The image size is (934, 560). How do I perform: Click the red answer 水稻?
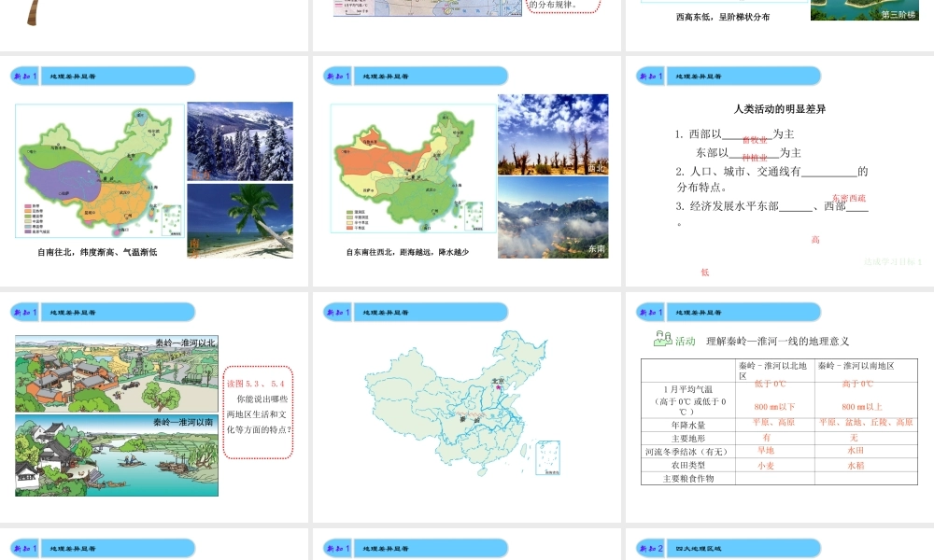pyautogui.click(x=856, y=466)
